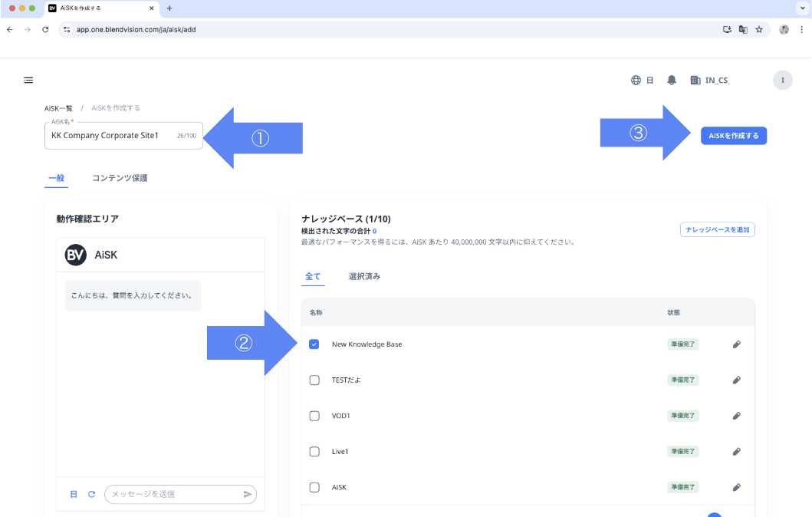The image size is (812, 517).
Task: Click the BV logo in chat header
Action: 76,255
